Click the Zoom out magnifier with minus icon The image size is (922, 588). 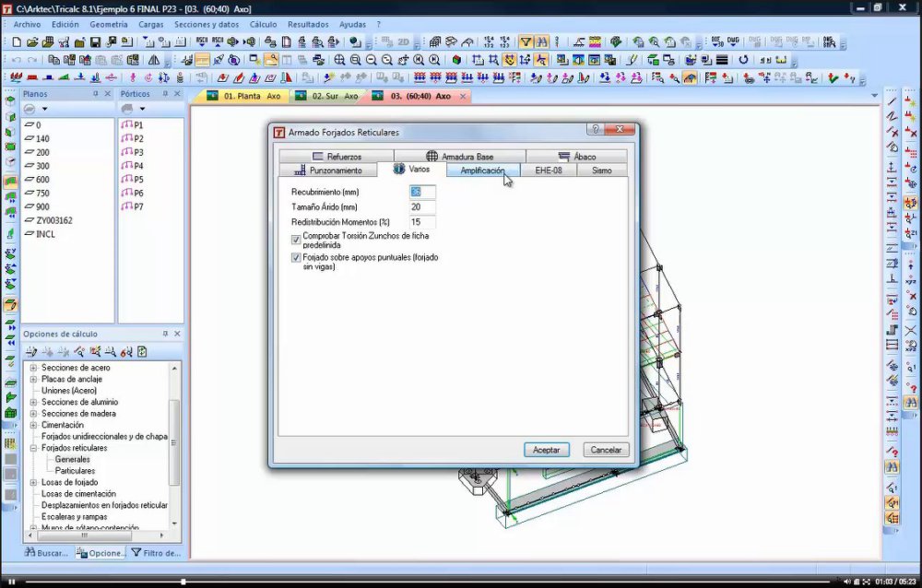[371, 60]
